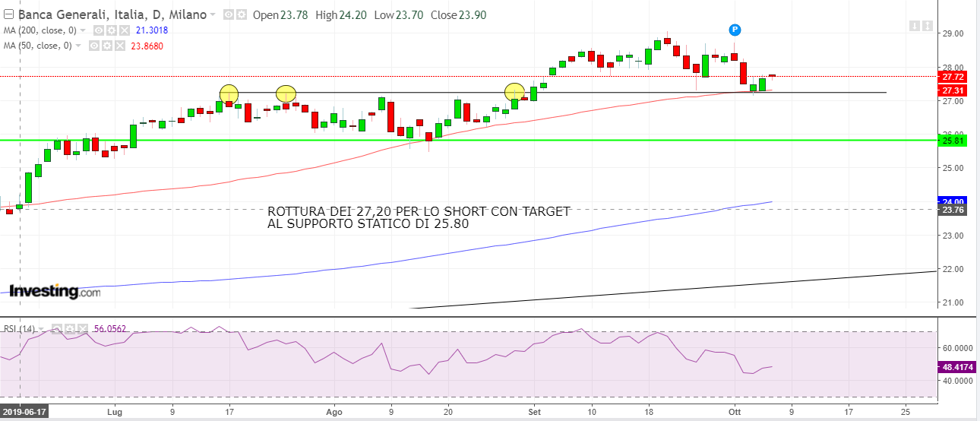
Task: Toggle visibility eye of MA 200 indicator
Action: tap(99, 30)
